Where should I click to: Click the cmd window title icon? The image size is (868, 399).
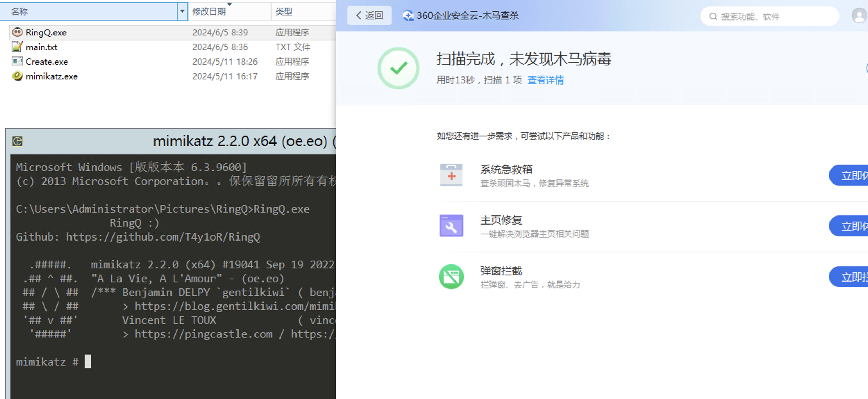pos(17,141)
